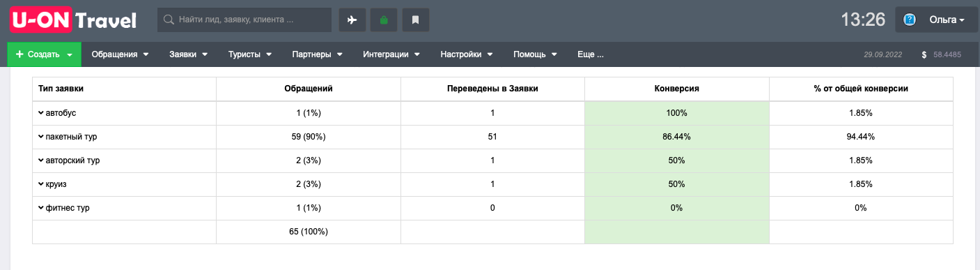980x270 pixels.
Task: Open the bookmark icon button
Action: [416, 20]
